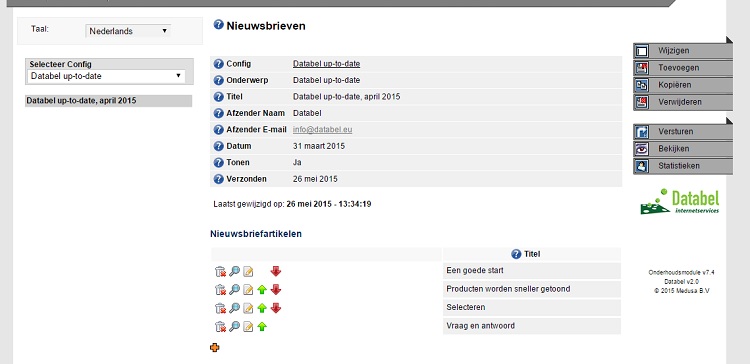Screen dimensions: 750x364
Task: Click the Wijzigen button
Action: click(x=683, y=51)
